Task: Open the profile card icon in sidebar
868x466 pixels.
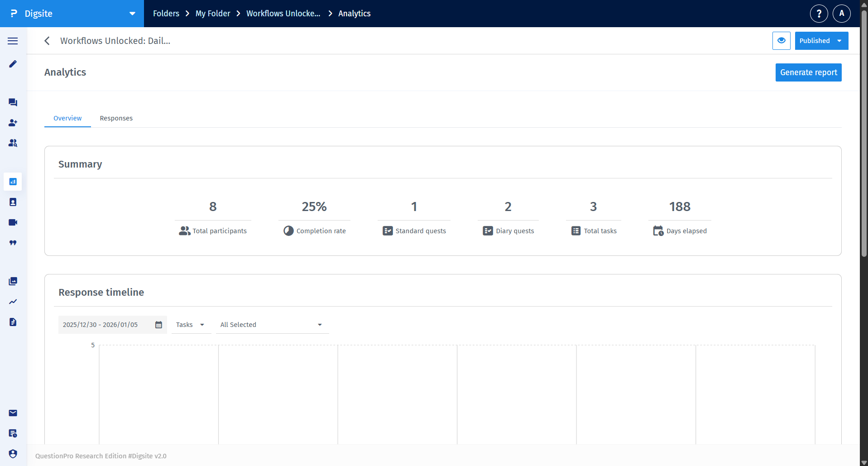Action: coord(13,202)
